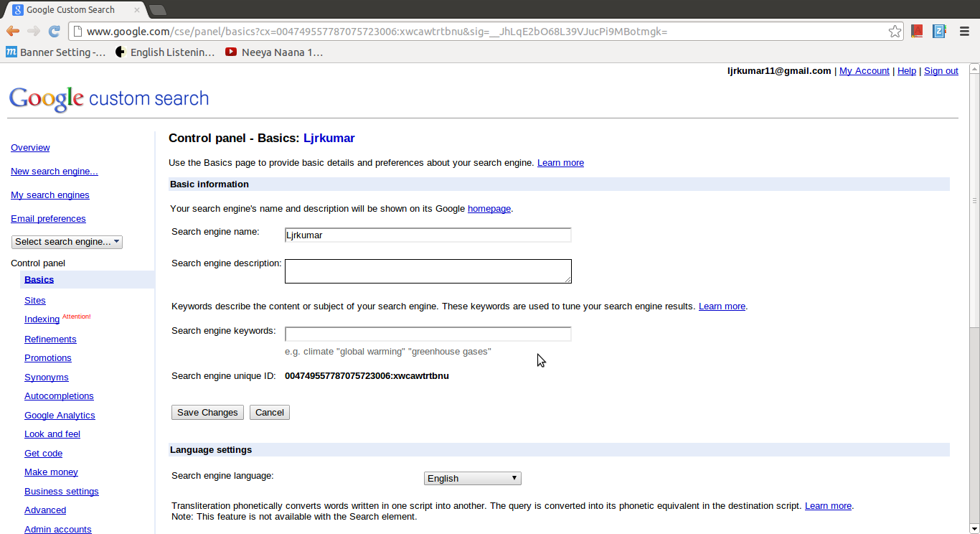Click the Cancel button
This screenshot has height=534, width=980.
[x=270, y=413]
